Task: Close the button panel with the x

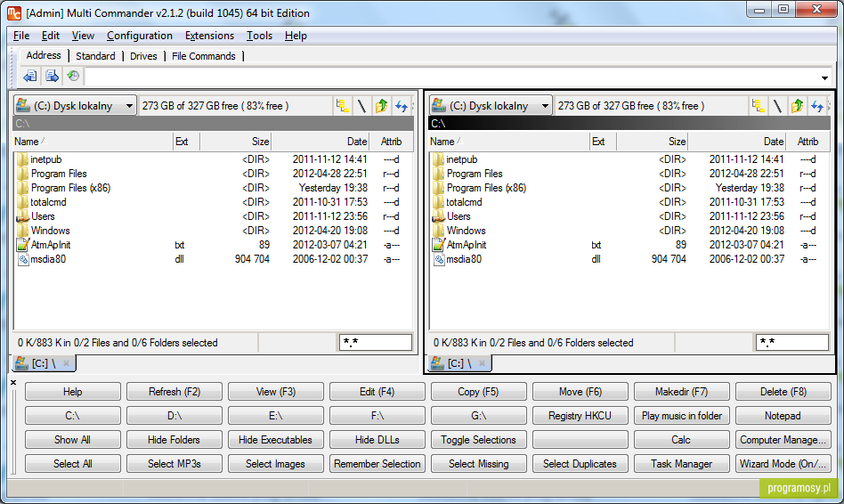Action: (x=13, y=382)
